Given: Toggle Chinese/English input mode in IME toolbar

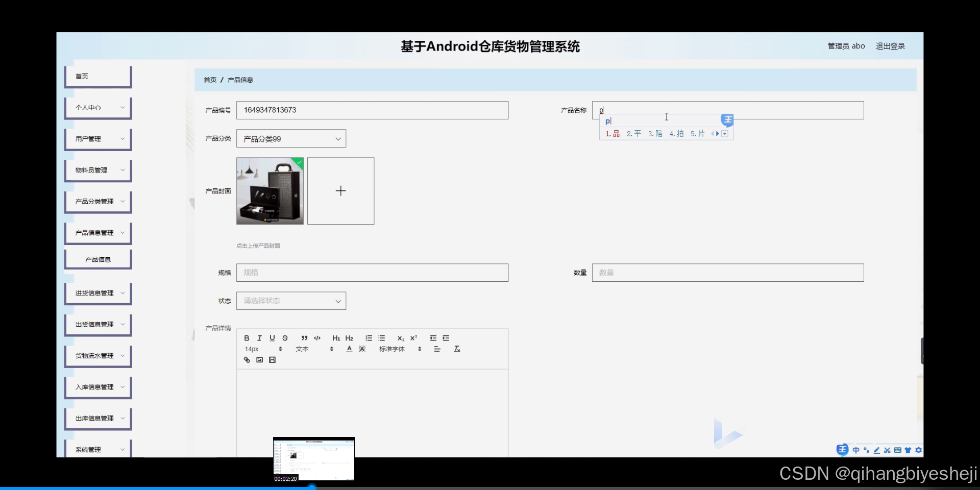Looking at the screenshot, I should click(x=856, y=450).
